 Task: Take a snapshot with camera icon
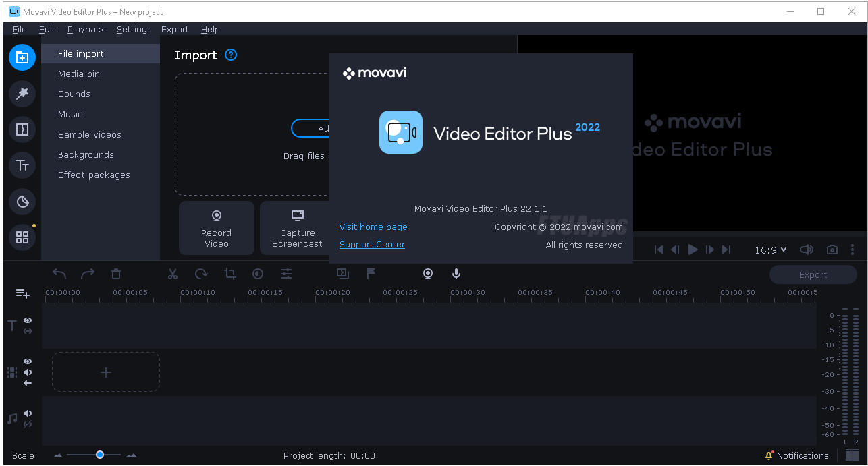(x=832, y=250)
